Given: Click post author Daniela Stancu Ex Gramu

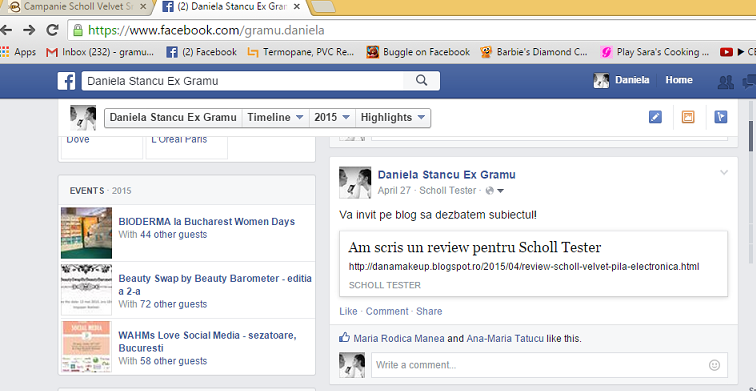Looking at the screenshot, I should click(x=446, y=175).
